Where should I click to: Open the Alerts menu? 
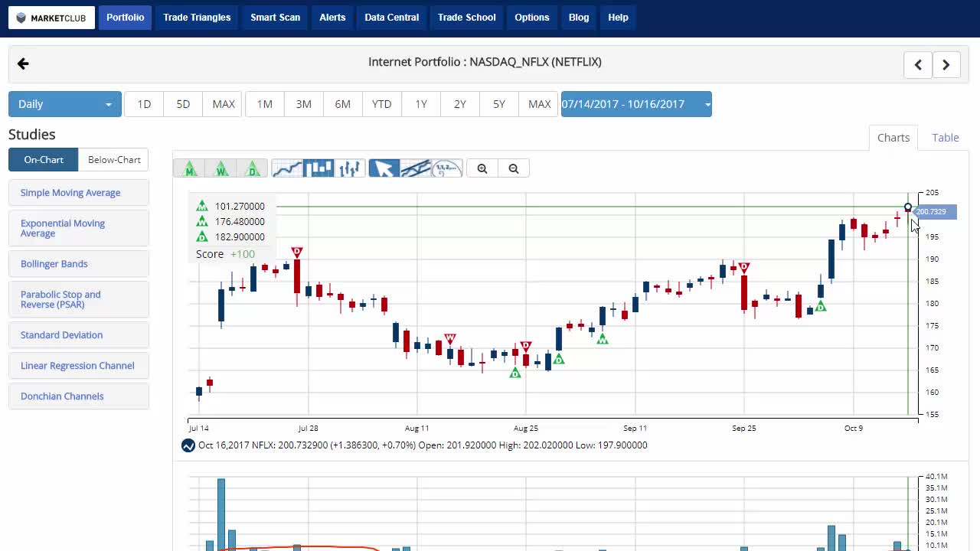pos(332,18)
